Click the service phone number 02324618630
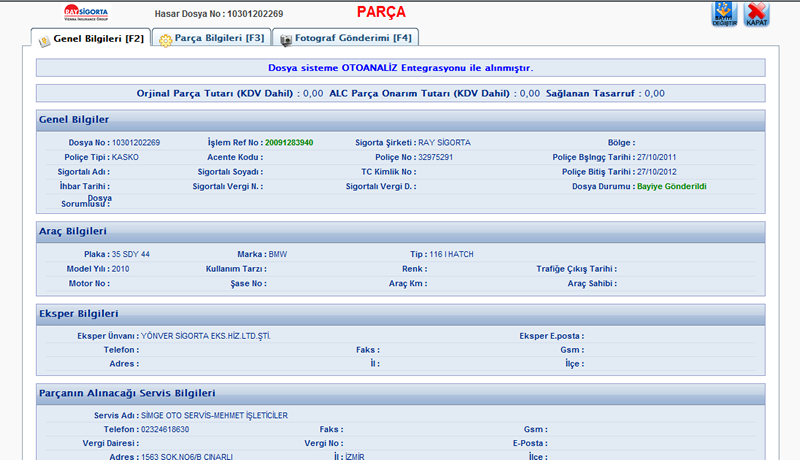Image resolution: width=800 pixels, height=460 pixels. pos(165,429)
